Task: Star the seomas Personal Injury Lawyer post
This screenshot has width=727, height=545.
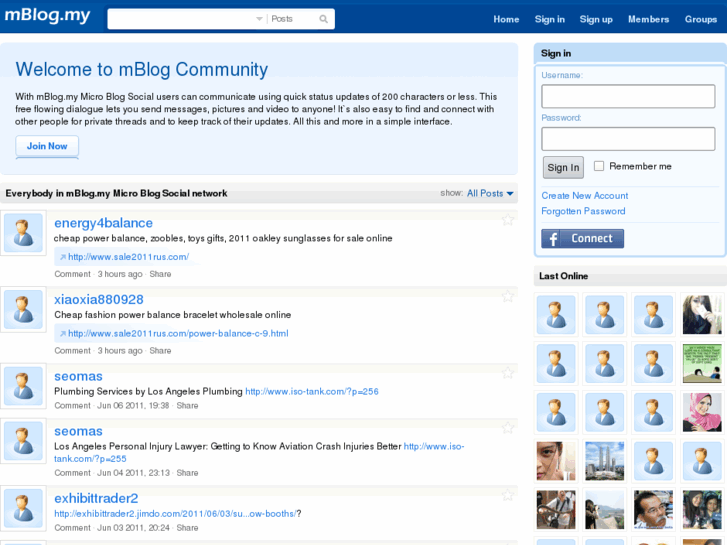Action: tap(508, 428)
